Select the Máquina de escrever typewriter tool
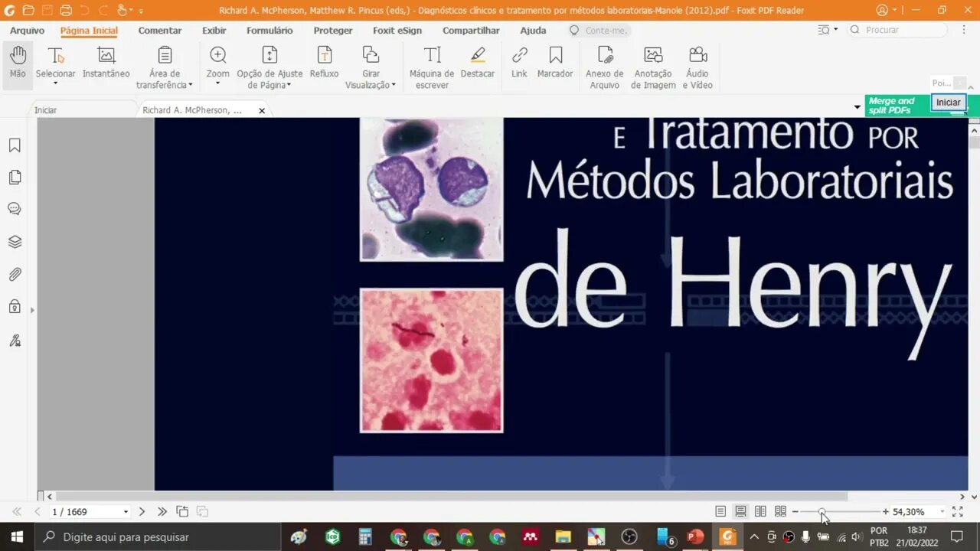This screenshot has width=980, height=551. tap(432, 67)
